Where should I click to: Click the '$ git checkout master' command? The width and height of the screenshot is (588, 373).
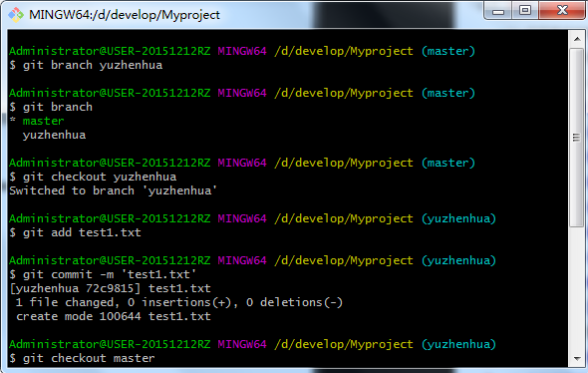[x=82, y=358]
